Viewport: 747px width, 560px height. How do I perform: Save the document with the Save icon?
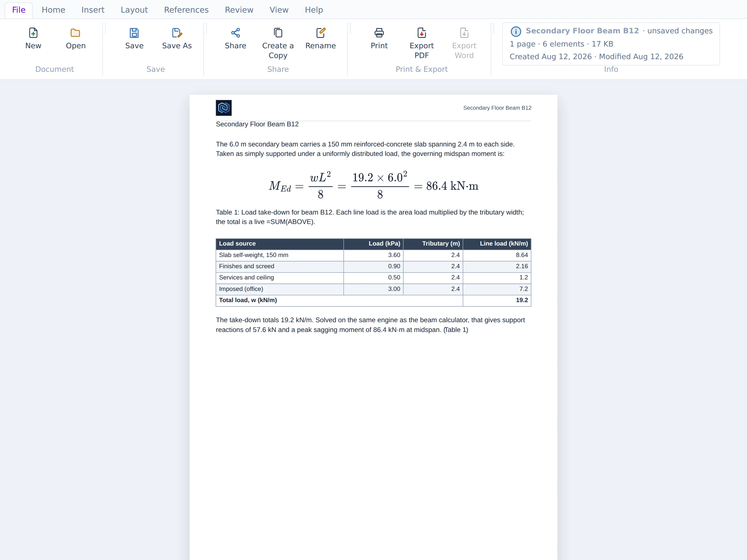click(x=134, y=33)
